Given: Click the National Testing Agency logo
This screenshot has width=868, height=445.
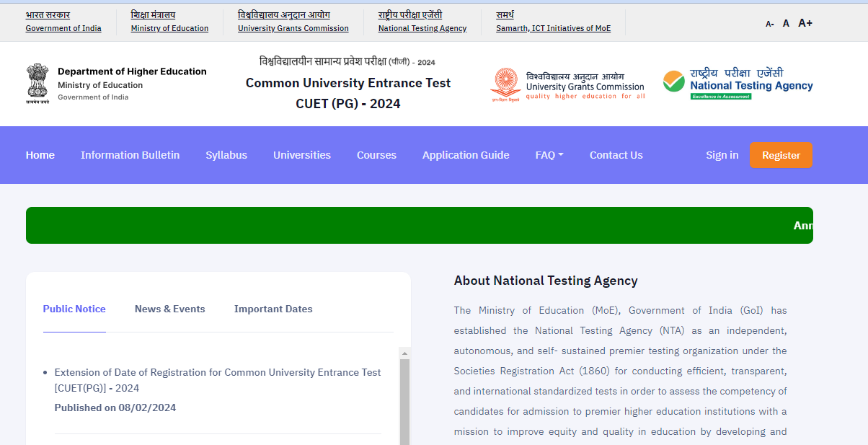Looking at the screenshot, I should (738, 84).
